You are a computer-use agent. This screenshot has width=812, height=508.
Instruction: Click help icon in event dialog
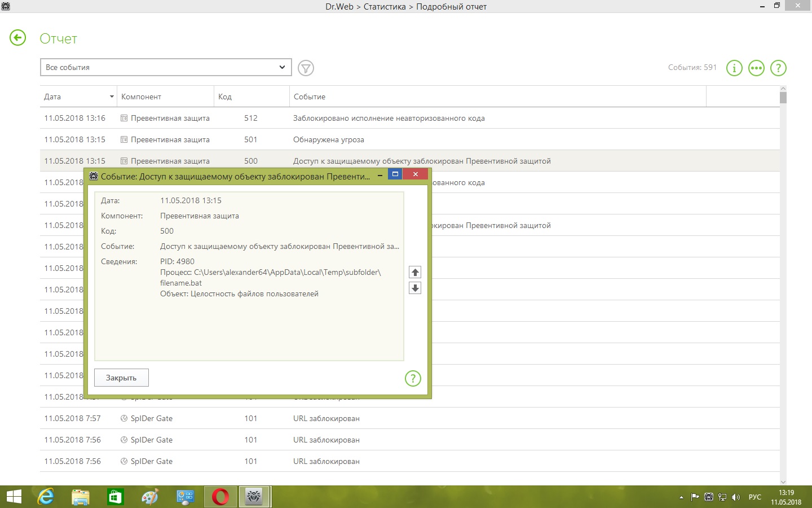(413, 378)
